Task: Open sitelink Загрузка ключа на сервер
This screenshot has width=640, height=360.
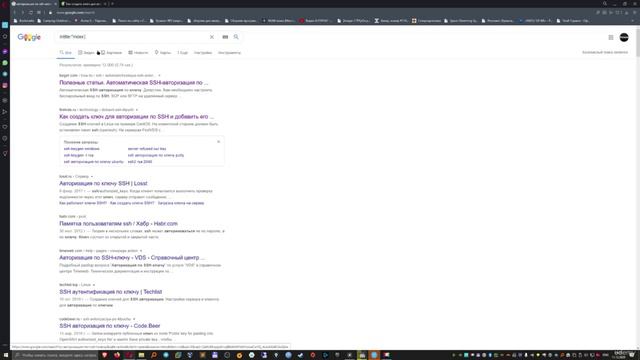Action: [x=181, y=203]
